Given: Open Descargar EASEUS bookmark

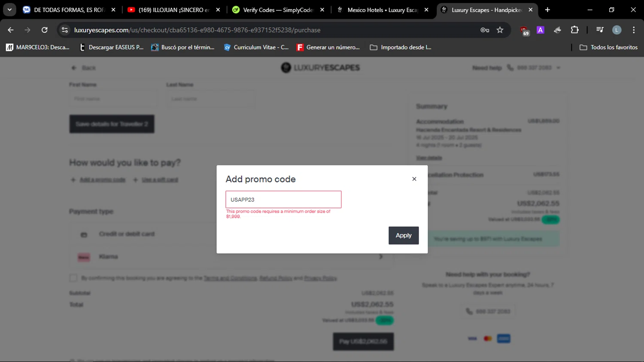Looking at the screenshot, I should pos(112,47).
